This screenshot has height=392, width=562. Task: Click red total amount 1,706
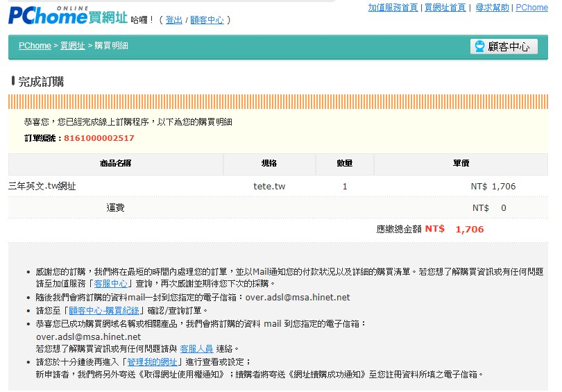(x=470, y=230)
